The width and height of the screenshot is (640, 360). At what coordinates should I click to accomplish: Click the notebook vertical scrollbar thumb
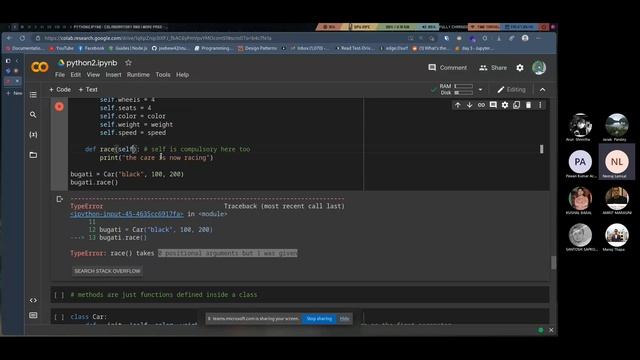coord(553,262)
